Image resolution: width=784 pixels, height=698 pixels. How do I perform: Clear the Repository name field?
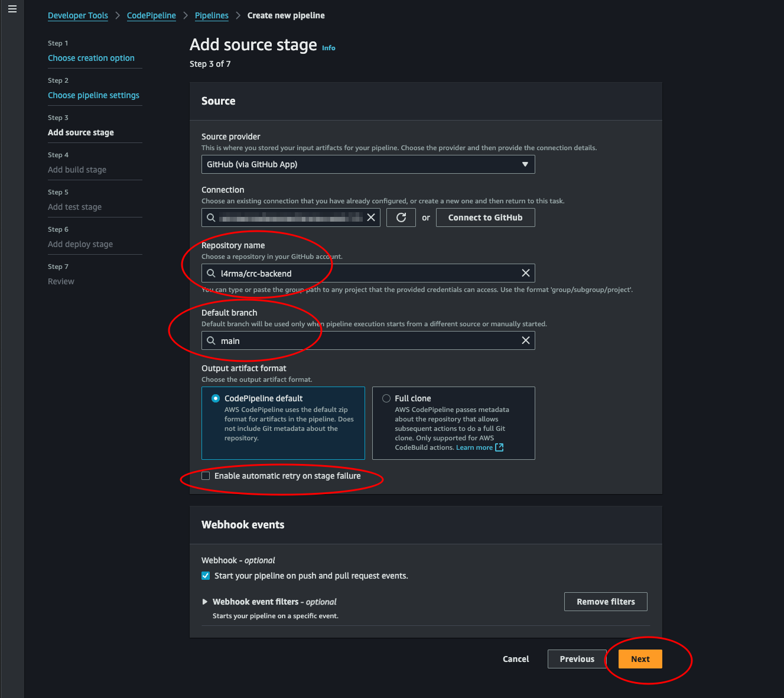(x=525, y=273)
